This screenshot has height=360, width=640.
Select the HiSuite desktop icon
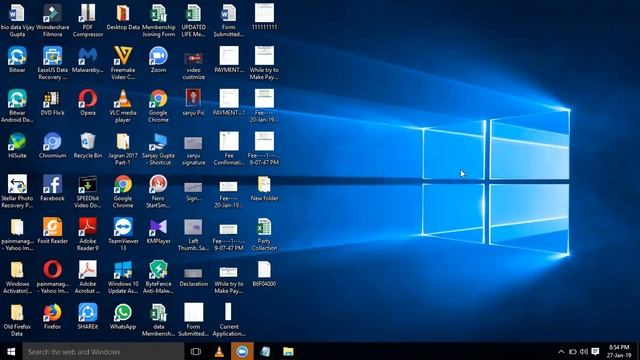pos(17,146)
